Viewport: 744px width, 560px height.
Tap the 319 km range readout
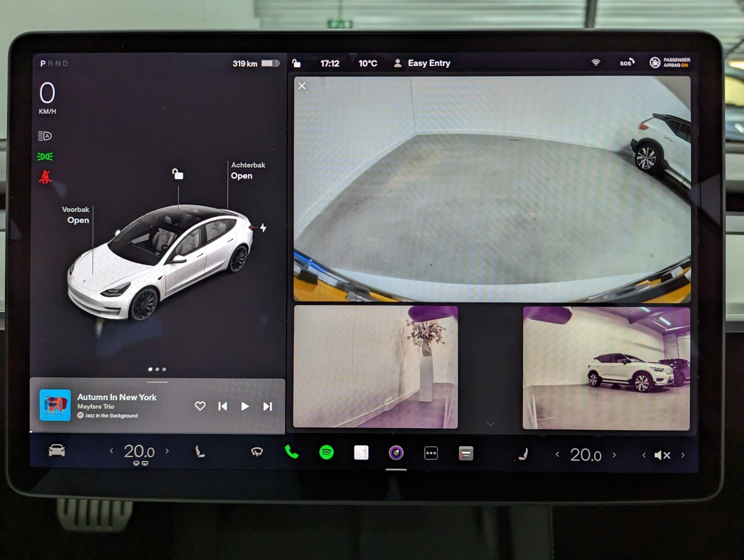(x=245, y=64)
